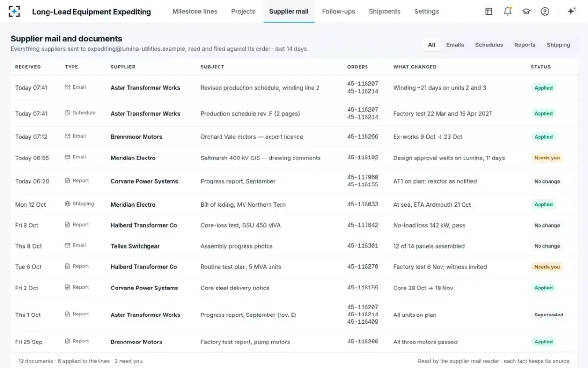Click Applied badge on Bill of lading row

click(x=543, y=205)
